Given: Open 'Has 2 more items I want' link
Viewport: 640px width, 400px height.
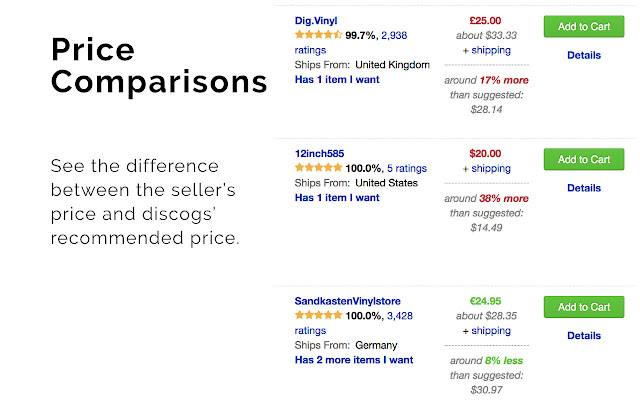Looking at the screenshot, I should point(354,360).
